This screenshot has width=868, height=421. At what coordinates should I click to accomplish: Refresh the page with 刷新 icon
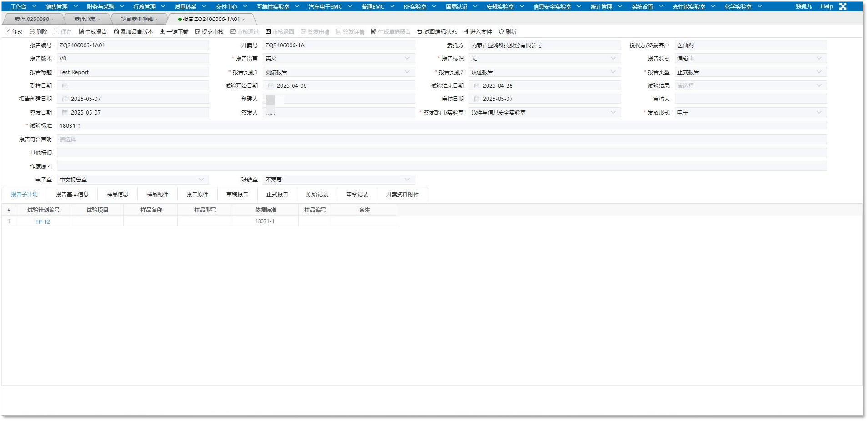click(501, 31)
